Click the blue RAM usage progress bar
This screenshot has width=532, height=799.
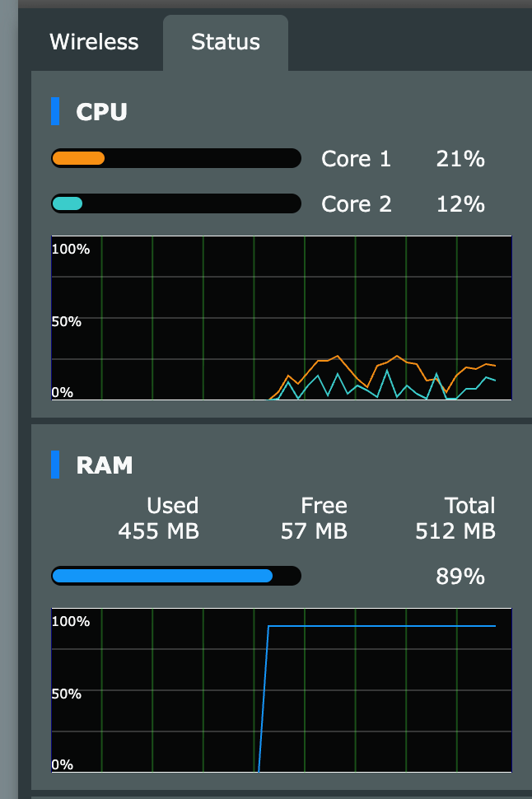click(x=176, y=575)
